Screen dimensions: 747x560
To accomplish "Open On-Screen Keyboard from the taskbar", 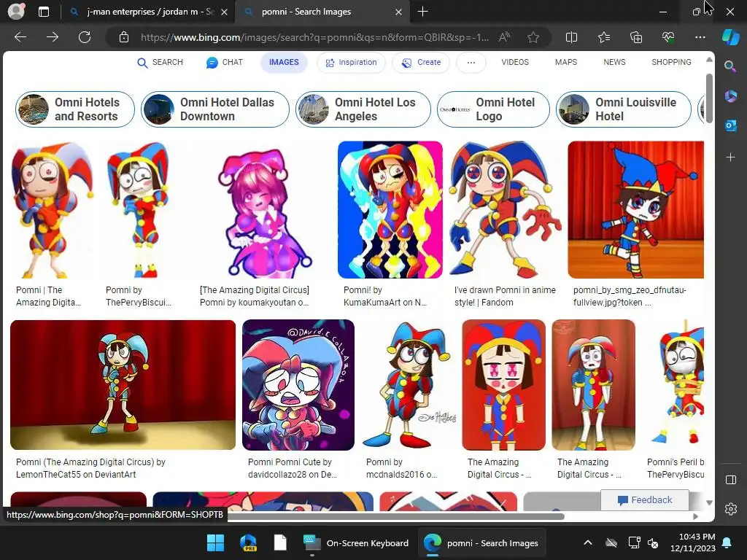I will (356, 542).
